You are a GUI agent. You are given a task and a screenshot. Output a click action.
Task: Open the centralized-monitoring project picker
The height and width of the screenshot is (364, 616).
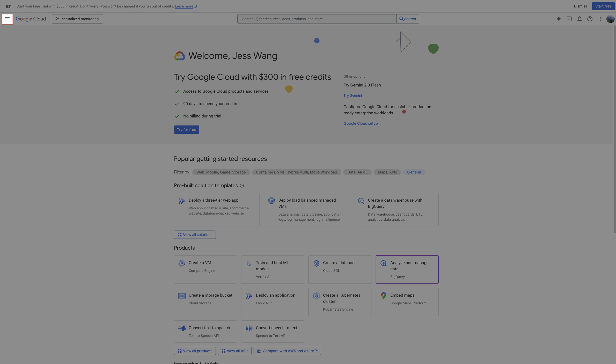(x=77, y=19)
